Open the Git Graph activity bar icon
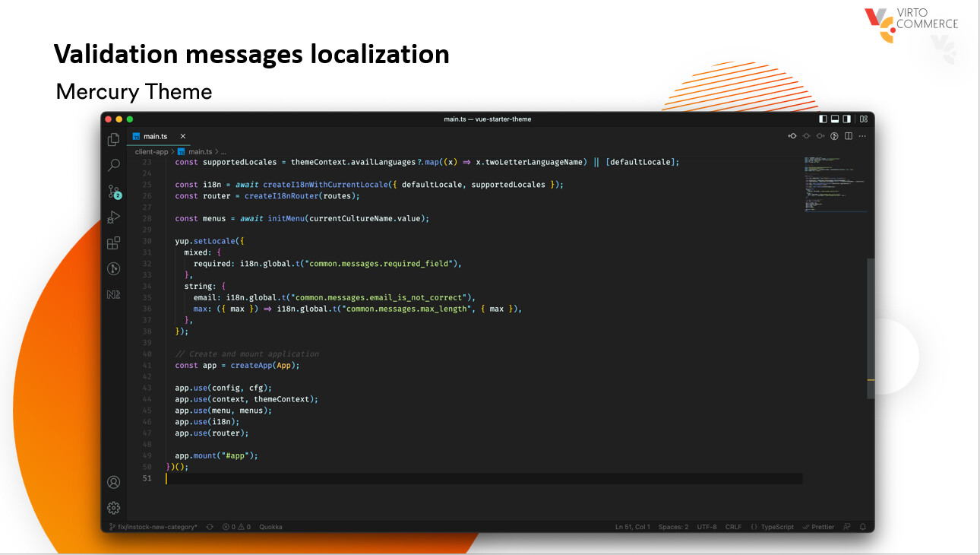The image size is (980, 555). (113, 268)
